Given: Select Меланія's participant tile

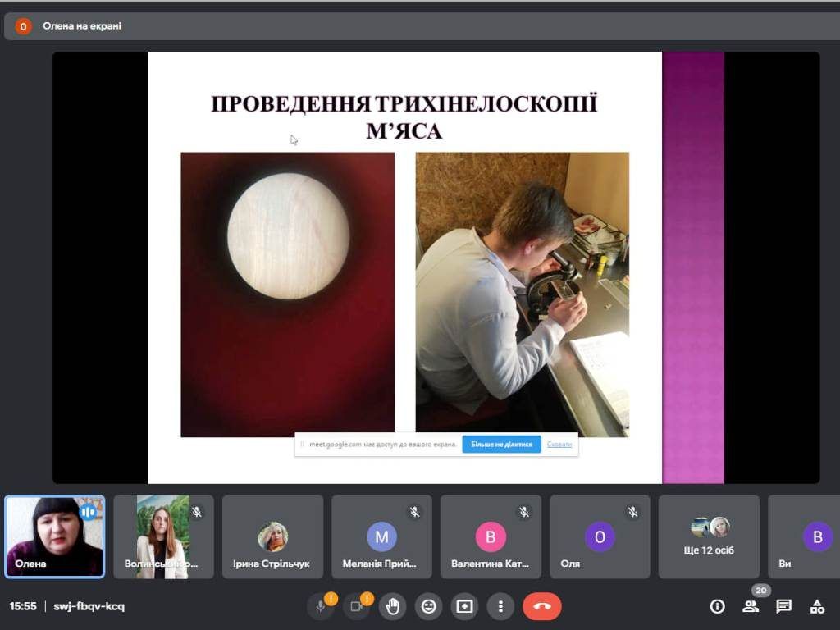Looking at the screenshot, I should coord(381,536).
